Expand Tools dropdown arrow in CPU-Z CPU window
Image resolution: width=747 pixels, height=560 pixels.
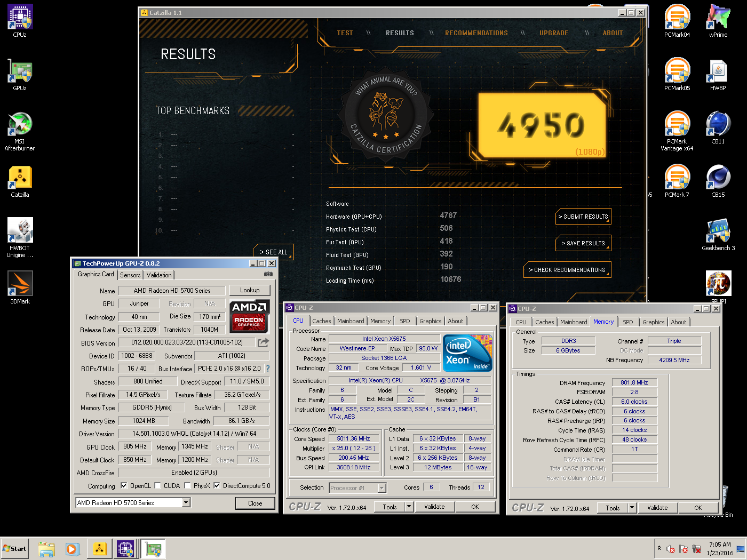(409, 507)
